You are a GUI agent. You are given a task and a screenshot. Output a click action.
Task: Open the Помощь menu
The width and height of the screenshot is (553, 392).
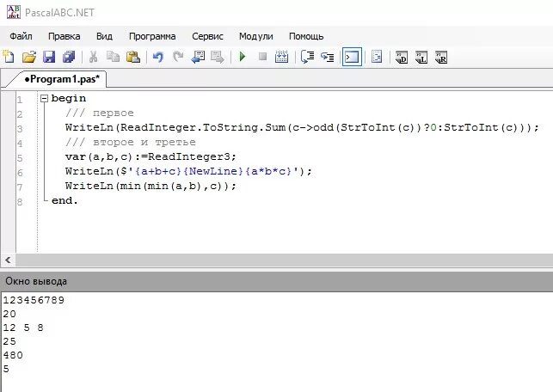[x=306, y=36]
